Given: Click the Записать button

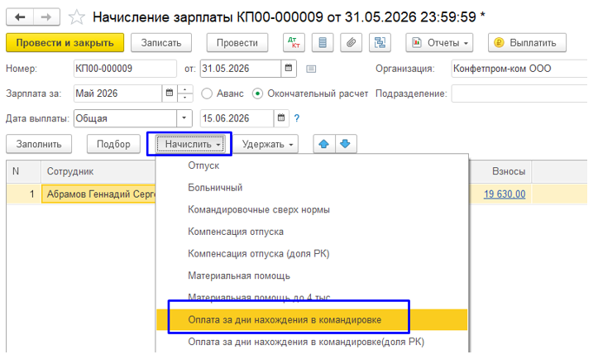Looking at the screenshot, I should point(161,43).
